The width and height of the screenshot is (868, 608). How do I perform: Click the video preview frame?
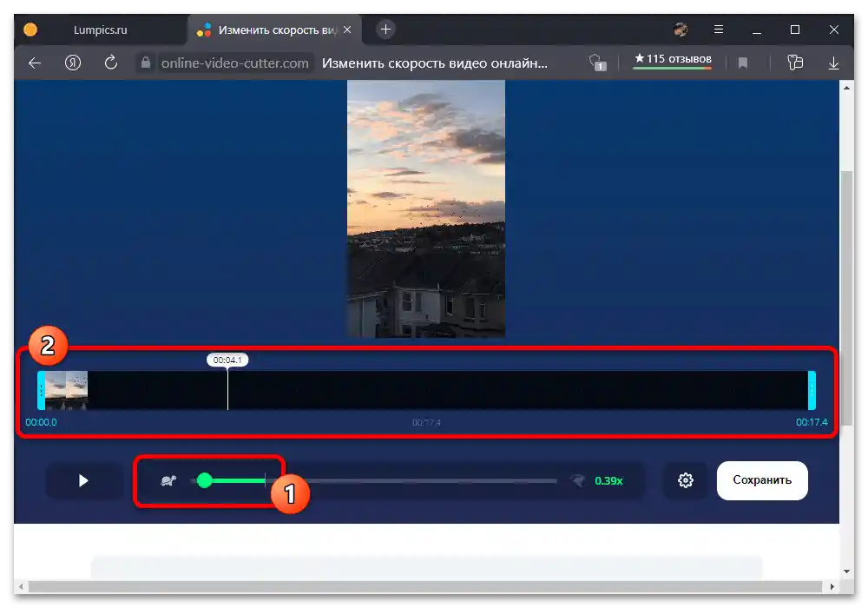pyautogui.click(x=425, y=208)
